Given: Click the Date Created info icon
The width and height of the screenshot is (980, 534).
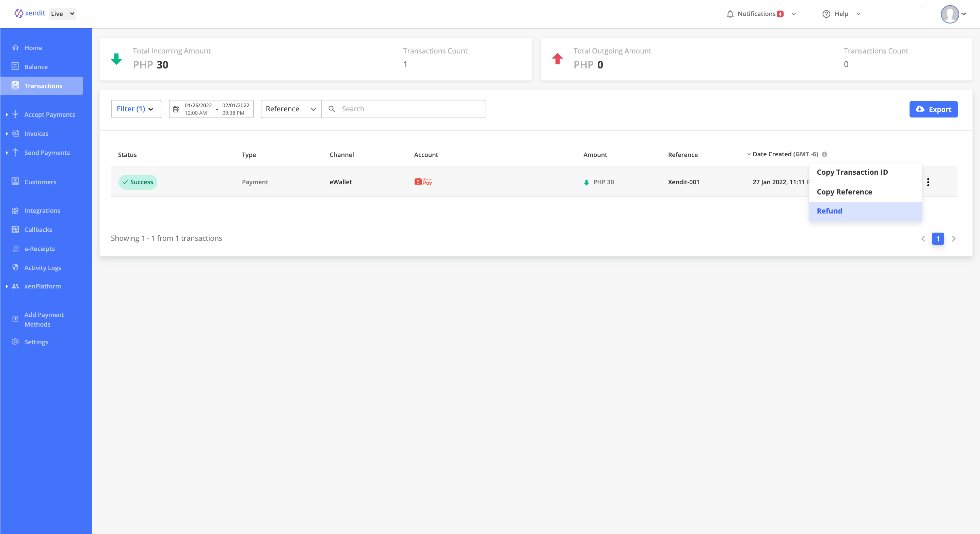Looking at the screenshot, I should (824, 154).
